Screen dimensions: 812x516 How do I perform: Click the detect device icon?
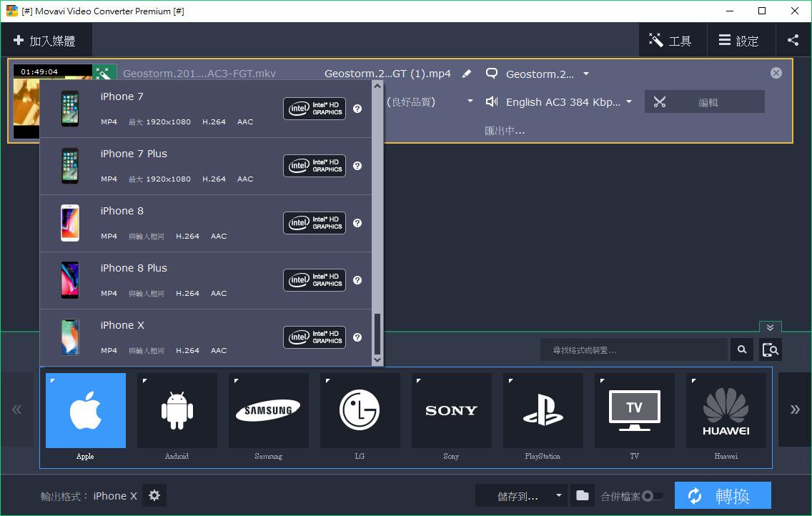[x=771, y=350]
